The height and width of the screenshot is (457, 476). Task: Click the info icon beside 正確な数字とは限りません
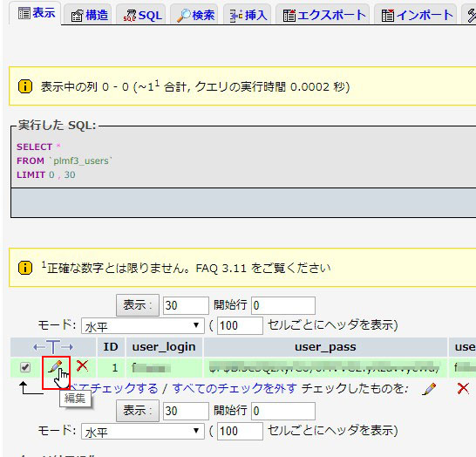pyautogui.click(x=25, y=268)
